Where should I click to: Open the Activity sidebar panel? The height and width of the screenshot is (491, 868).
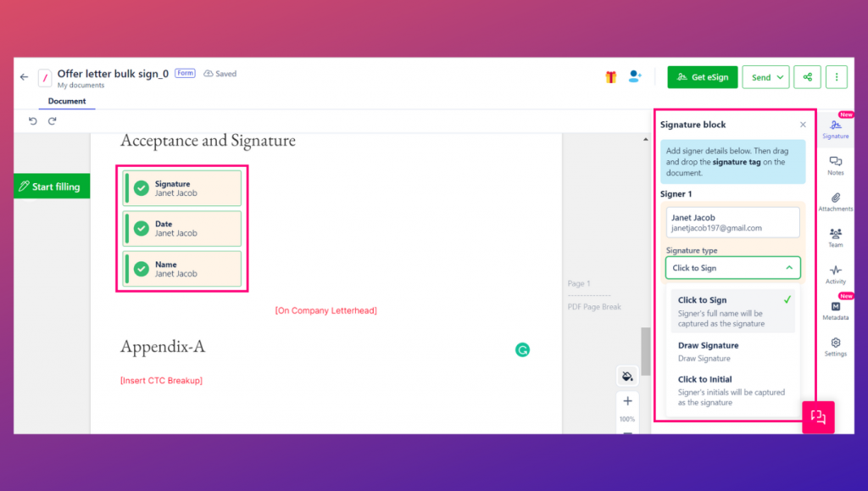835,275
